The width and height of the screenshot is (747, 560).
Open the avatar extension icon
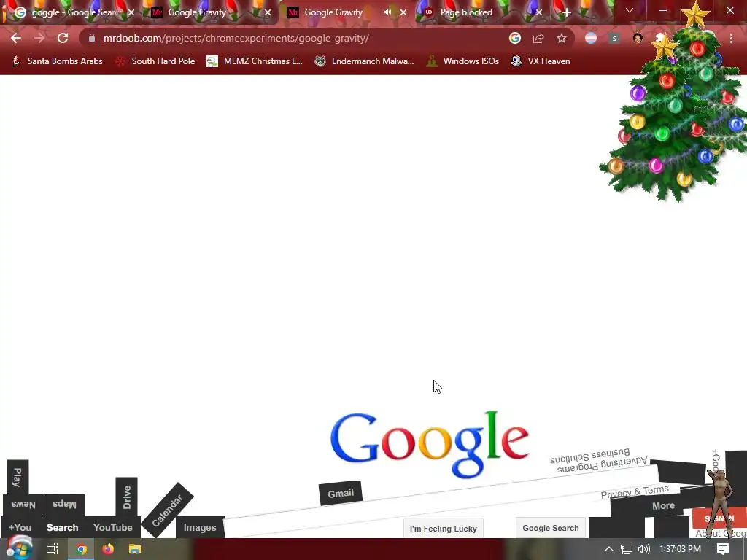point(638,38)
